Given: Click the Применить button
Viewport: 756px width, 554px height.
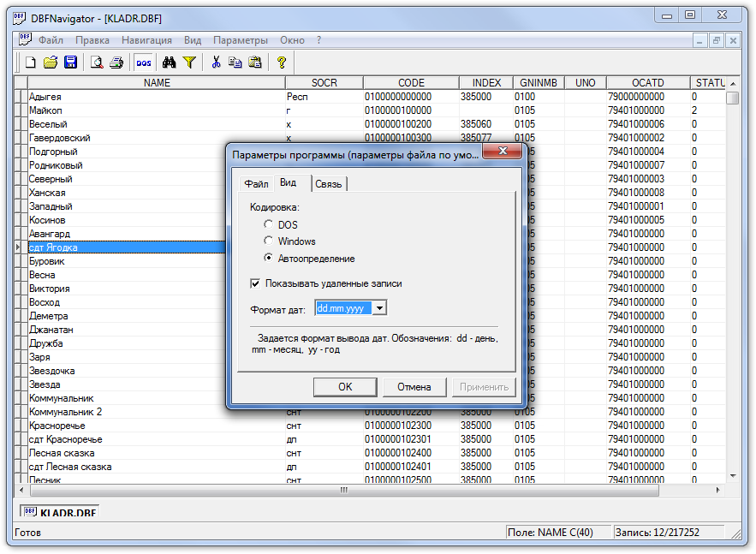Looking at the screenshot, I should coord(484,387).
